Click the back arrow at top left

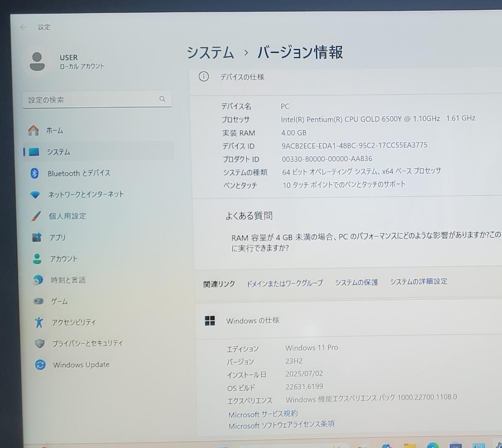coord(23,27)
